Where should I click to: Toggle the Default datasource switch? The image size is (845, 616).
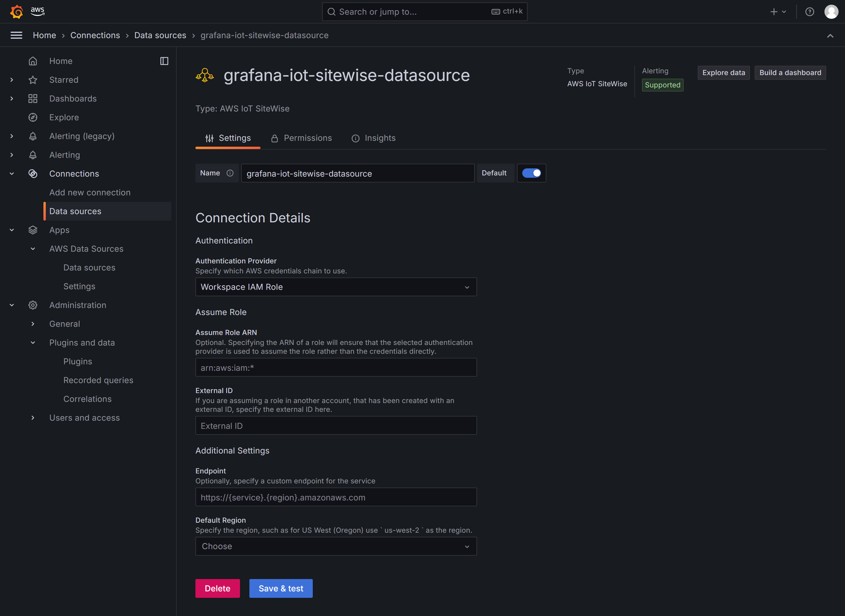pos(531,173)
